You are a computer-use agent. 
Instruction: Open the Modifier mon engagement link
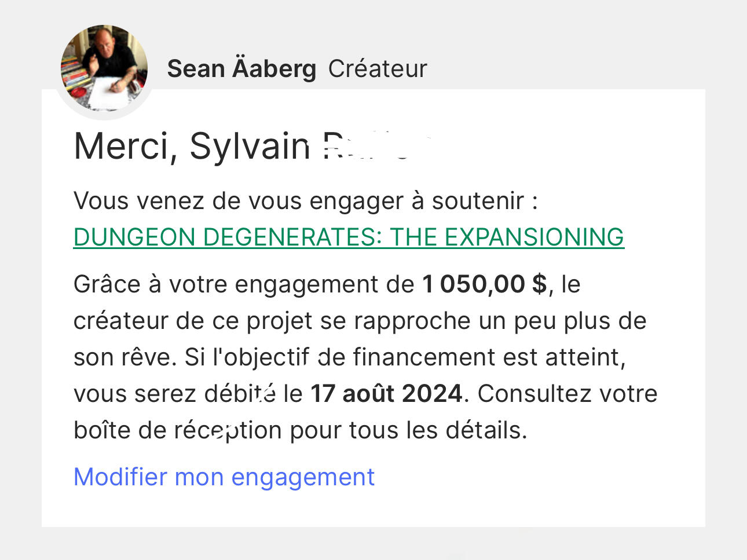pyautogui.click(x=224, y=477)
